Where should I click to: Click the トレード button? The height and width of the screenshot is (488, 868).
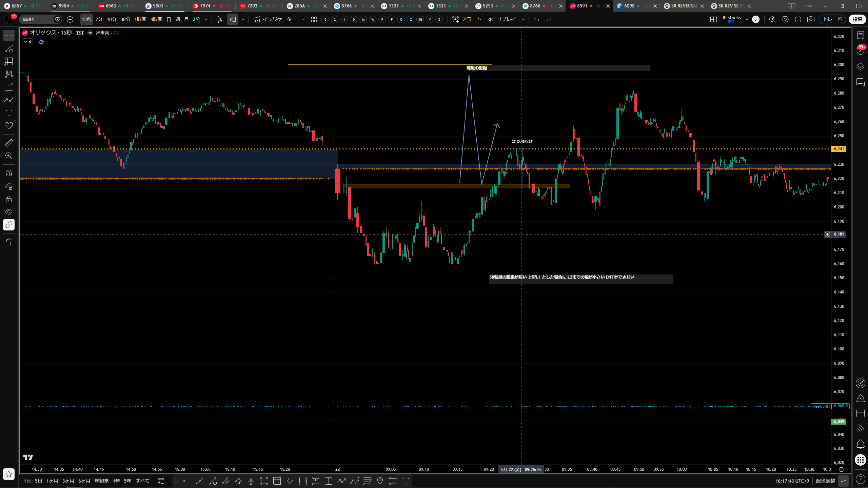coord(832,19)
